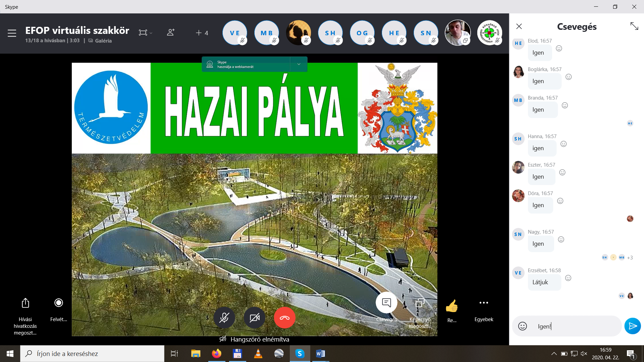The image size is (644, 362).
Task: Open Task View on the taskbar
Action: pyautogui.click(x=174, y=354)
